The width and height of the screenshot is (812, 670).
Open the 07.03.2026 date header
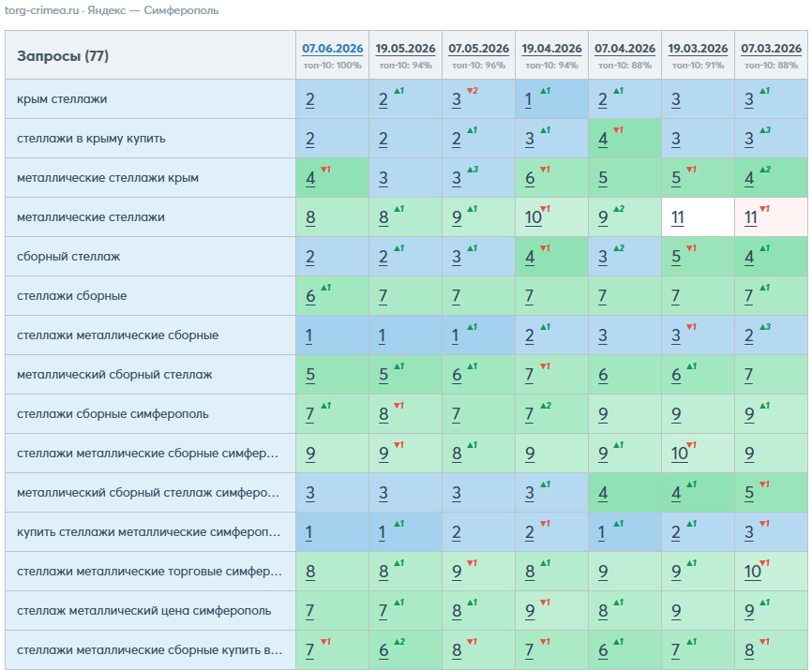coord(771,48)
